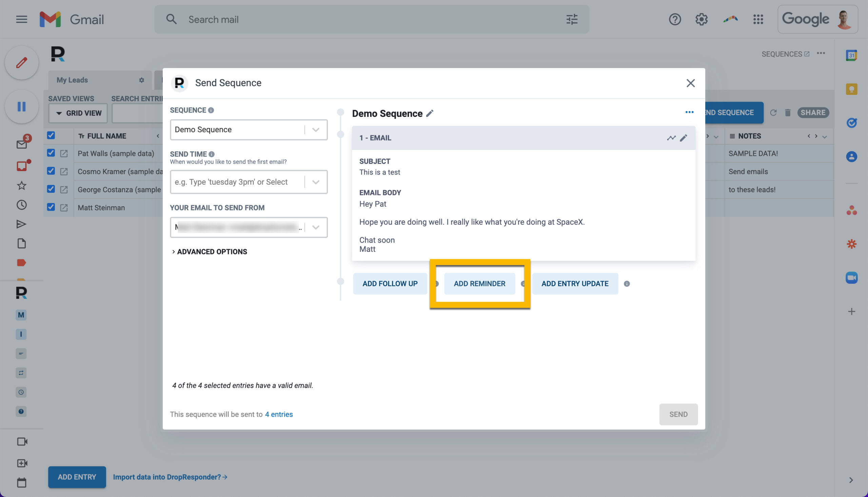Uncheck the George Costanza row checkbox

(x=51, y=189)
